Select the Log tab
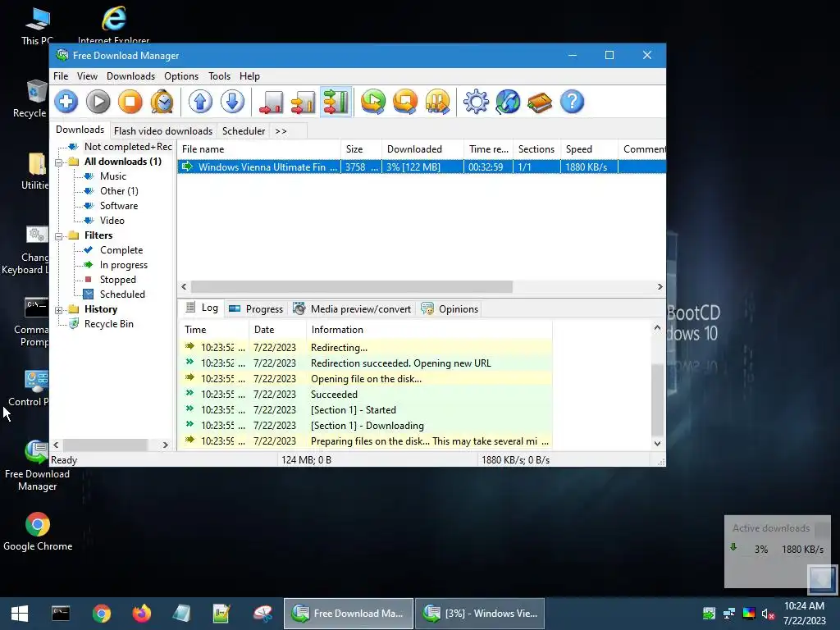840x630 pixels. coord(202,308)
